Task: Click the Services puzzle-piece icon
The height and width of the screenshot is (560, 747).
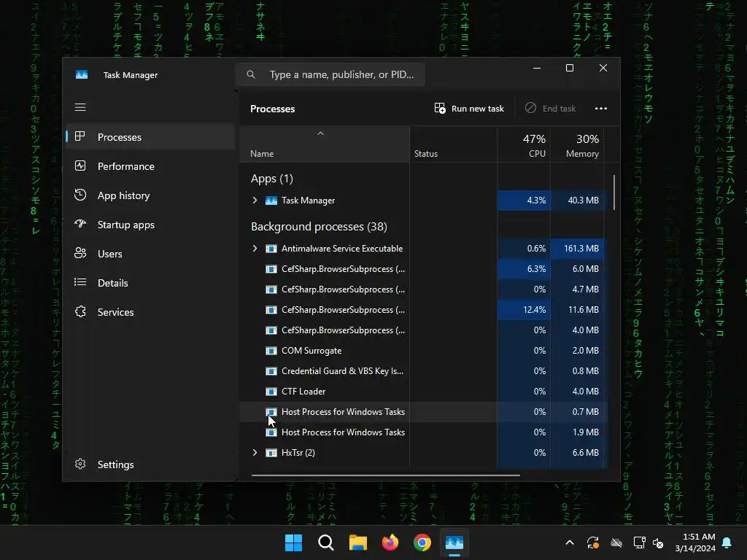Action: pyautogui.click(x=80, y=312)
